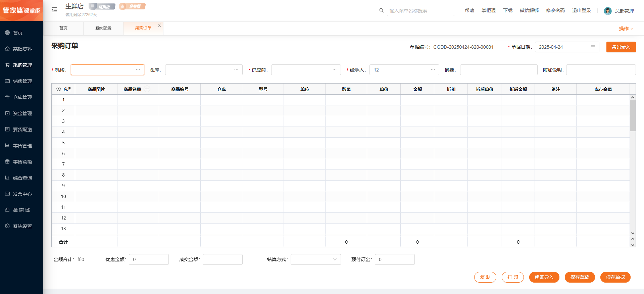Click the search magnifier icon

pos(381,10)
